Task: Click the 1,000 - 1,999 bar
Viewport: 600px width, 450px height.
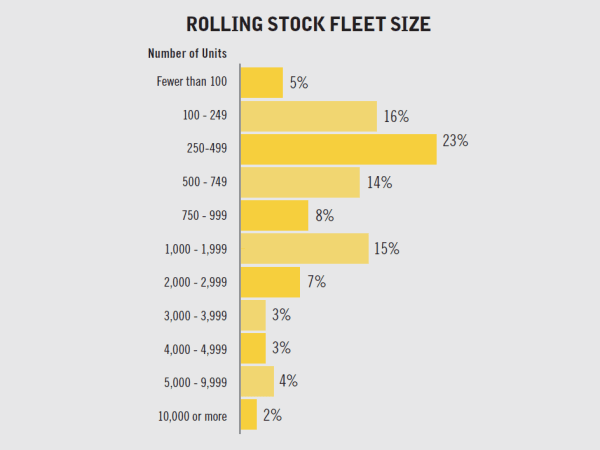Action: [x=305, y=248]
